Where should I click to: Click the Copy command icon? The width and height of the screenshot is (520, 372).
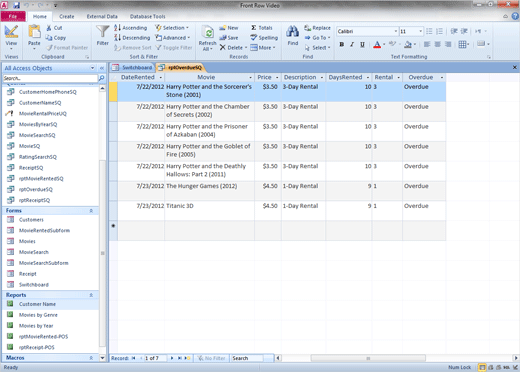[49, 38]
